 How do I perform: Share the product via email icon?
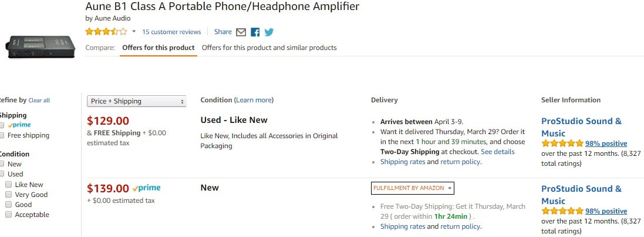pyautogui.click(x=241, y=32)
